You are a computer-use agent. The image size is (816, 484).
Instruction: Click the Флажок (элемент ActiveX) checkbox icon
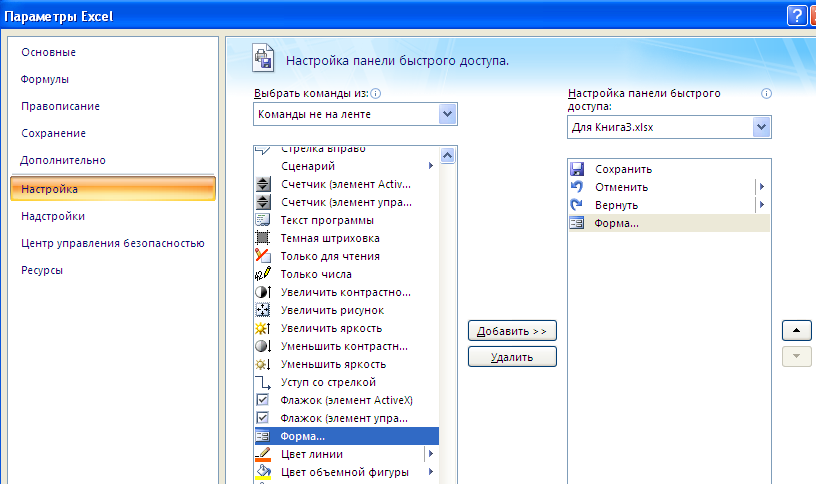point(263,400)
